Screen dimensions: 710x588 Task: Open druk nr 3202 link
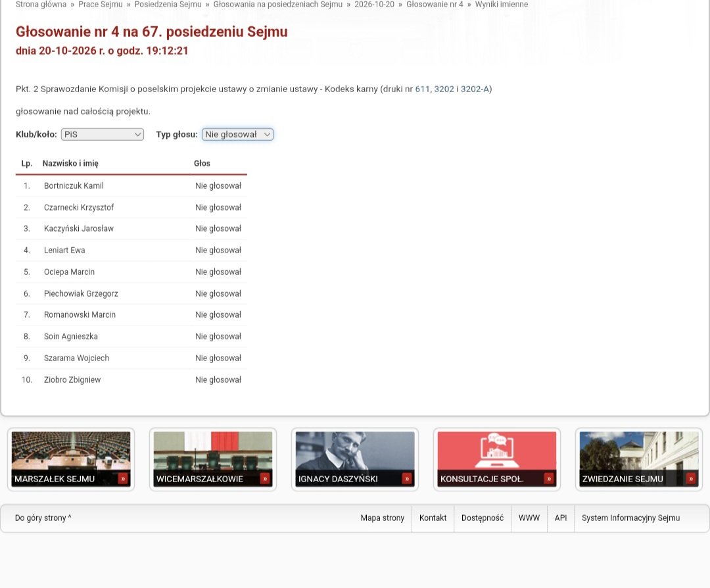pyautogui.click(x=444, y=89)
